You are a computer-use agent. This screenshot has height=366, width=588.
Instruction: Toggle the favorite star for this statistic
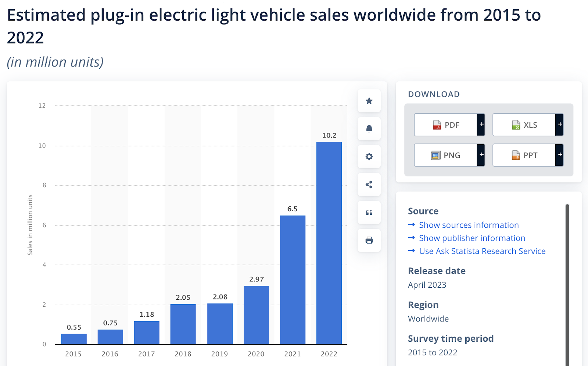click(x=369, y=101)
